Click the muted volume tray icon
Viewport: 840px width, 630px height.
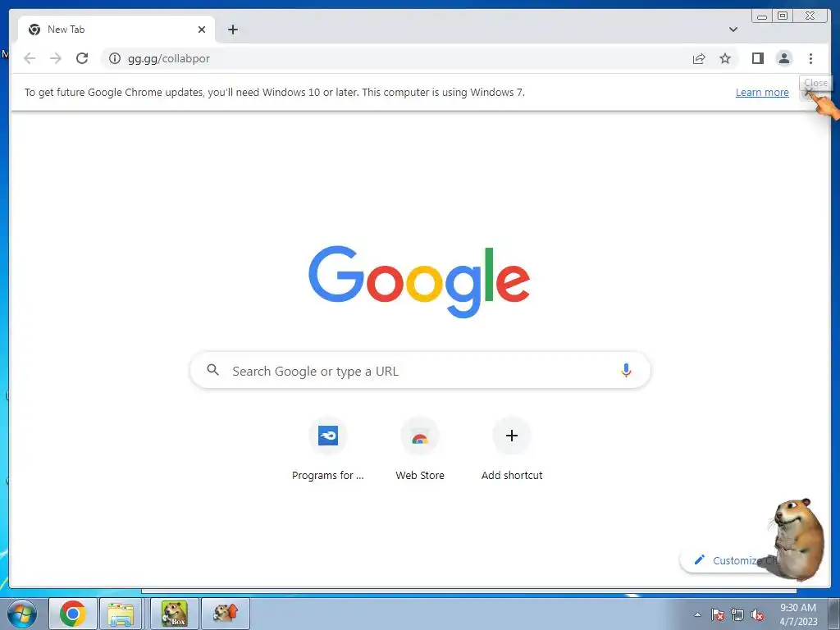tap(757, 614)
